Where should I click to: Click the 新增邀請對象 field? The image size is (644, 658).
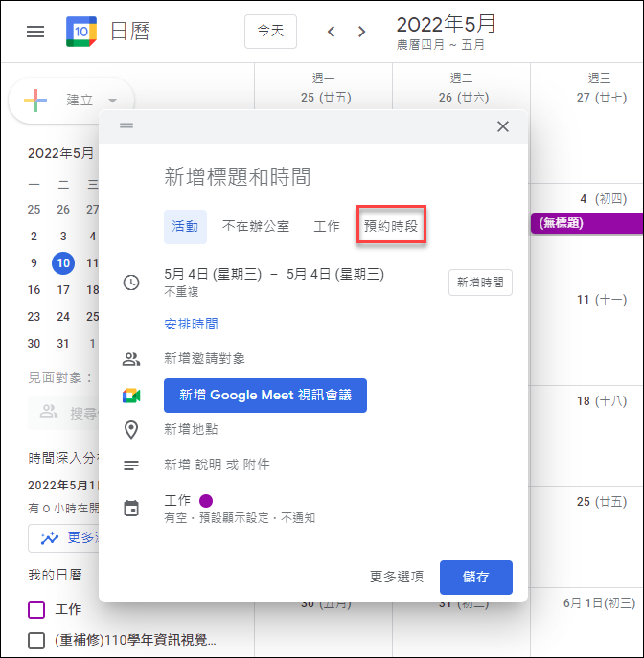pos(204,359)
